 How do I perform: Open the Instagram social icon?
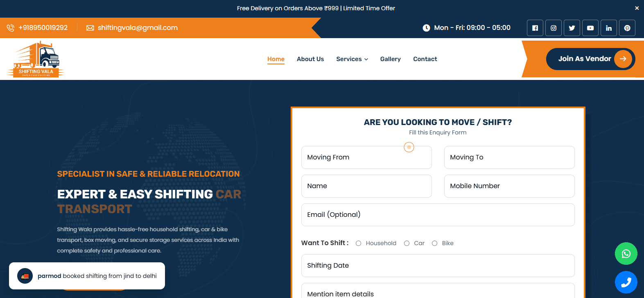[554, 28]
